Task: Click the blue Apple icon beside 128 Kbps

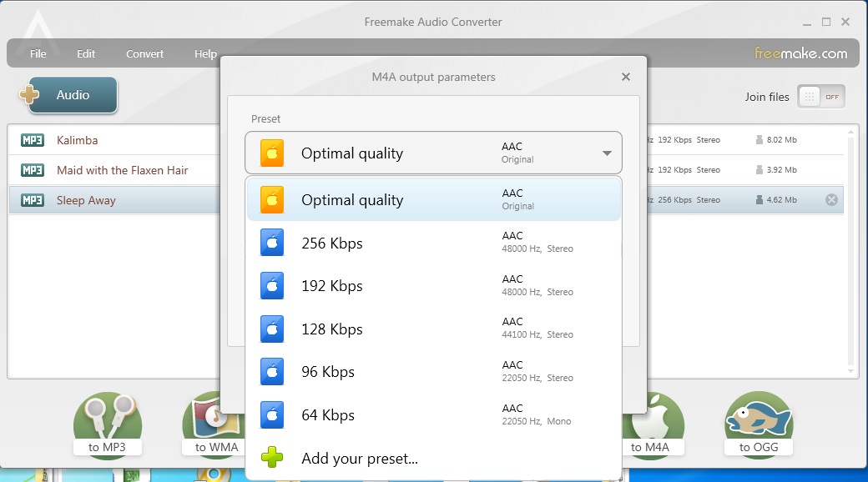Action: [272, 329]
